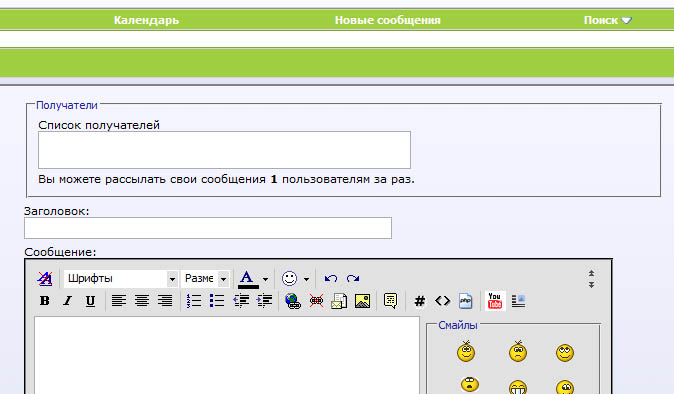This screenshot has height=394, width=674.
Task: Align text left
Action: pyautogui.click(x=119, y=301)
